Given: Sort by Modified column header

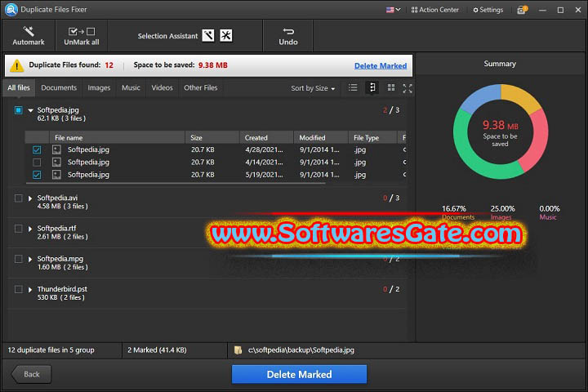Looking at the screenshot, I should 321,138.
